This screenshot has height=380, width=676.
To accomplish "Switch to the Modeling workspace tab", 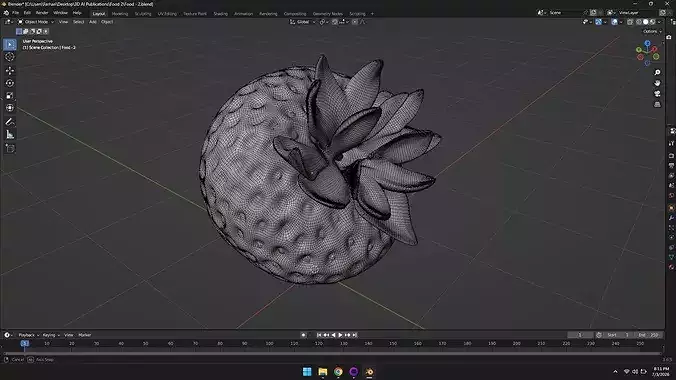I will coord(120,14).
